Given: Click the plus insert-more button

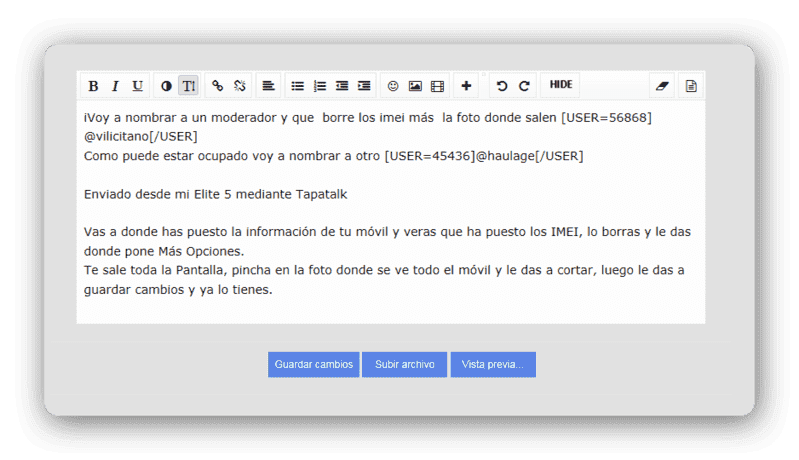Looking at the screenshot, I should pyautogui.click(x=466, y=86).
